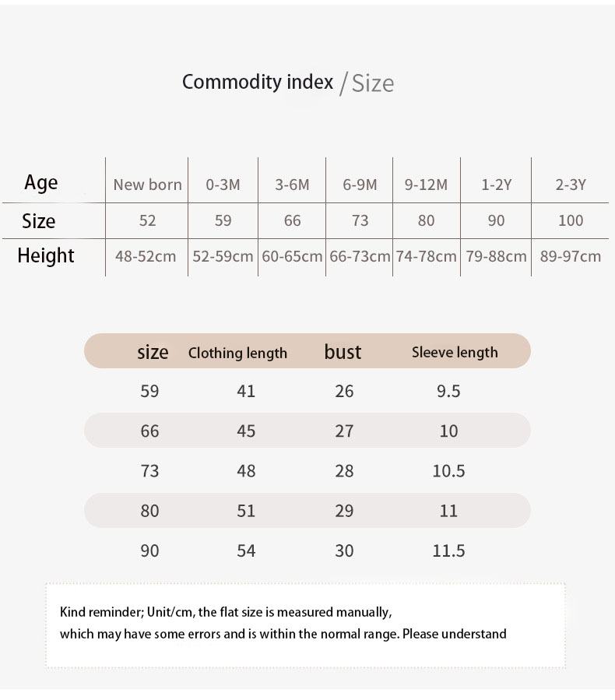The width and height of the screenshot is (615, 700).
Task: Click the size 100 cell
Action: point(571,220)
